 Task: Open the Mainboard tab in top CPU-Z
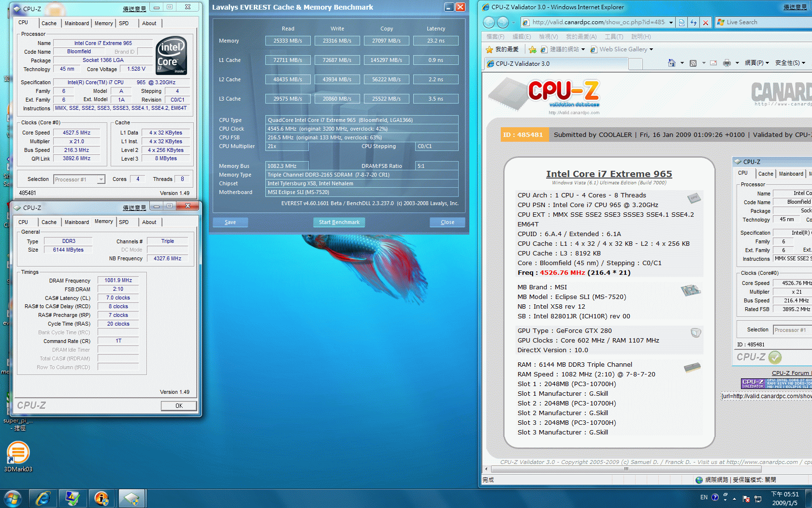pos(76,23)
